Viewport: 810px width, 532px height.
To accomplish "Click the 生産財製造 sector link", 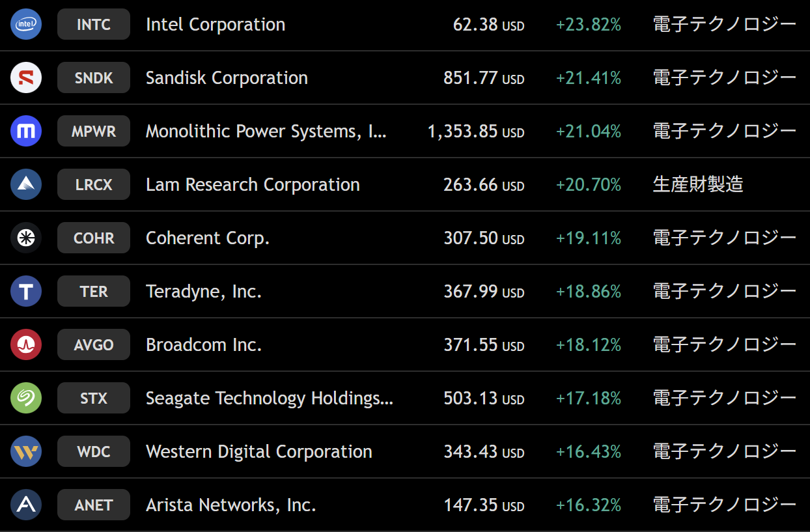I will [x=697, y=185].
